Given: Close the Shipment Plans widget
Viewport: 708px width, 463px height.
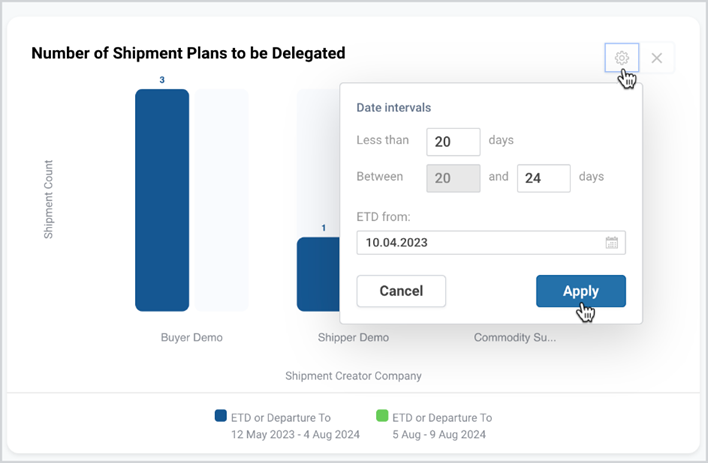Looking at the screenshot, I should (657, 58).
